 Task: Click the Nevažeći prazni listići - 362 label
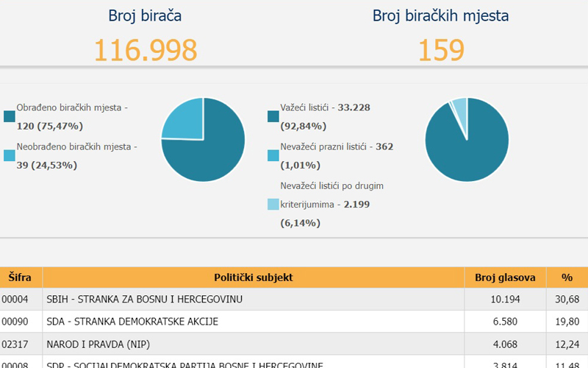[x=337, y=146]
